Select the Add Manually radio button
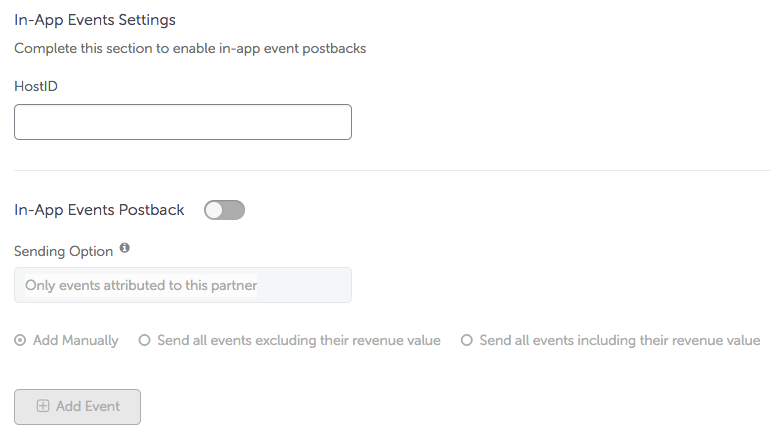 20,340
